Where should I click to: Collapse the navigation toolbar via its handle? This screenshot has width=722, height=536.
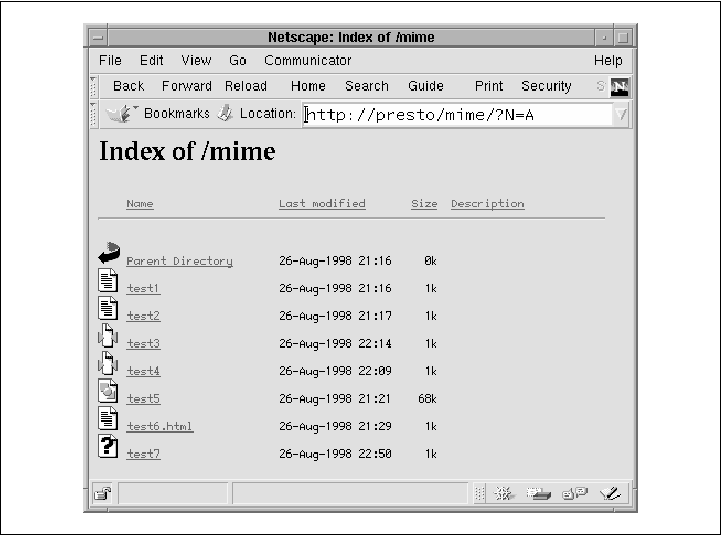point(94,87)
